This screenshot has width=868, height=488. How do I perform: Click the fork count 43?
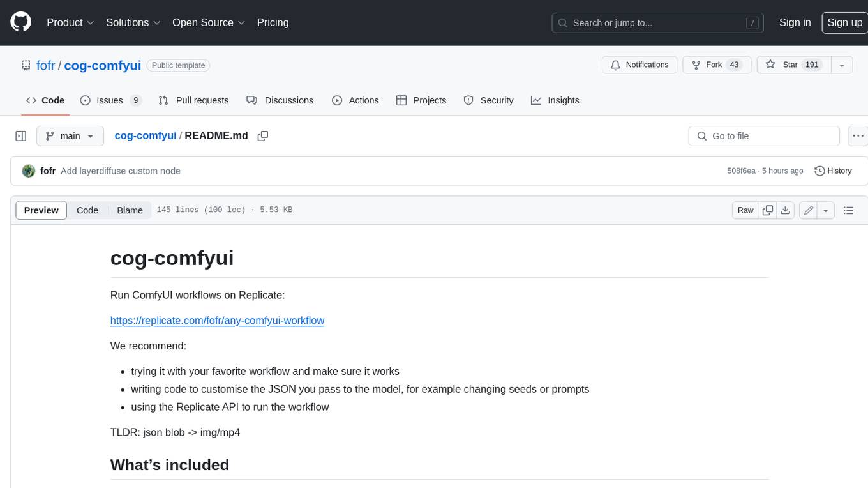(734, 65)
